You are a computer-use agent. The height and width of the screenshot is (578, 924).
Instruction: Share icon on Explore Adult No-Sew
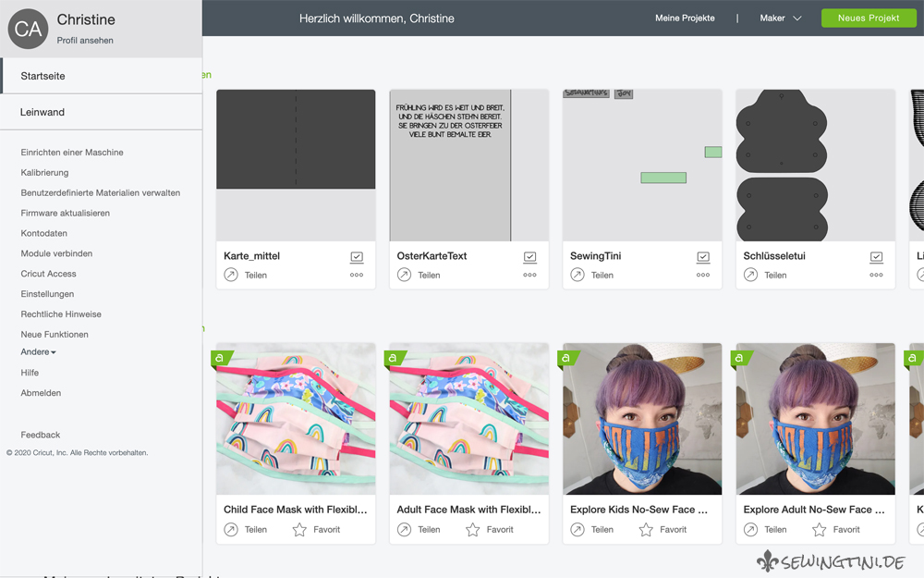tap(750, 530)
